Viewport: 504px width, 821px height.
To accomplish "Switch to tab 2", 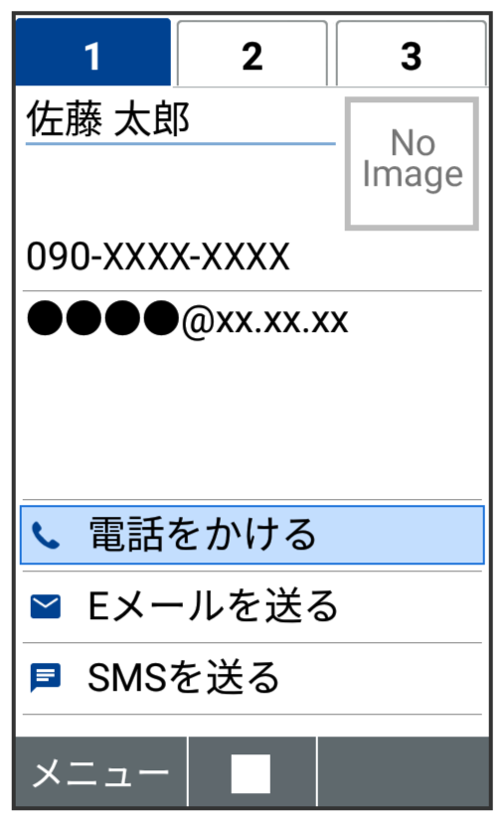I will point(252,54).
